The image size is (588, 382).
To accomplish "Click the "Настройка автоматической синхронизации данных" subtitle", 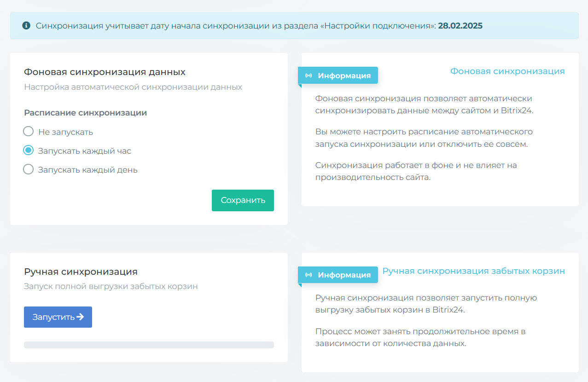I will (x=133, y=87).
